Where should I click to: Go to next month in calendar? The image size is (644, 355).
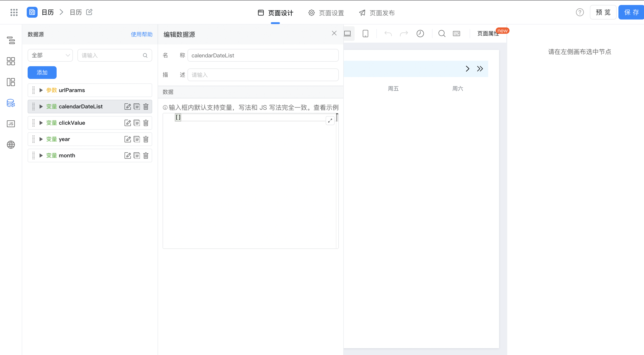468,69
